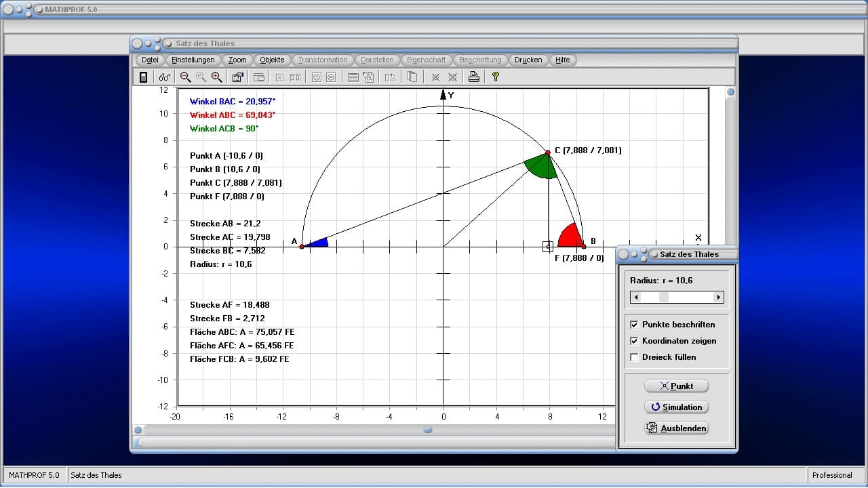
Task: Click the larger cross point icon
Action: click(x=452, y=77)
